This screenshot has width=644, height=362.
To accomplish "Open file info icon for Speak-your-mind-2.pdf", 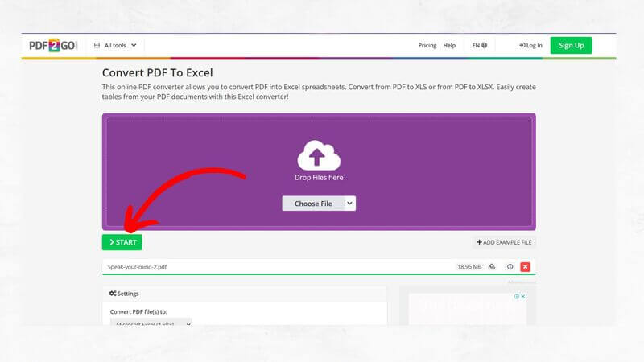I will click(510, 267).
